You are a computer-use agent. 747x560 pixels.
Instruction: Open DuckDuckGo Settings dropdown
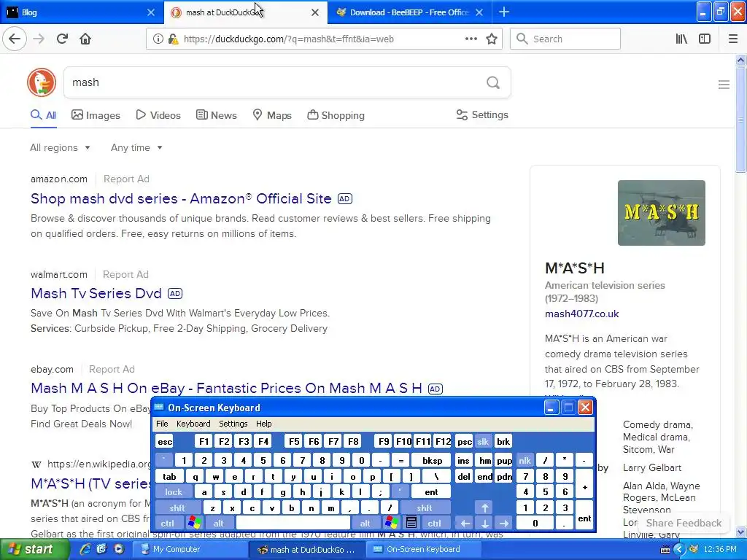(x=482, y=114)
